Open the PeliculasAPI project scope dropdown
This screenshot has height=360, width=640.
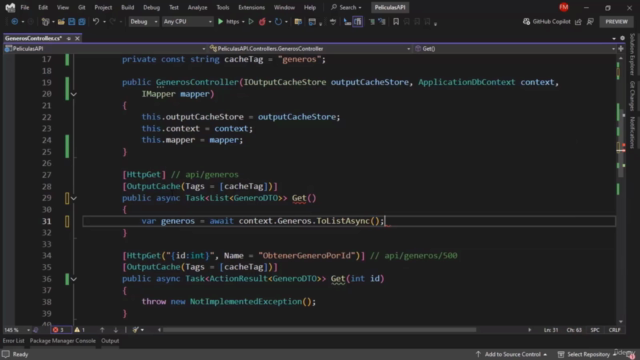(105, 49)
